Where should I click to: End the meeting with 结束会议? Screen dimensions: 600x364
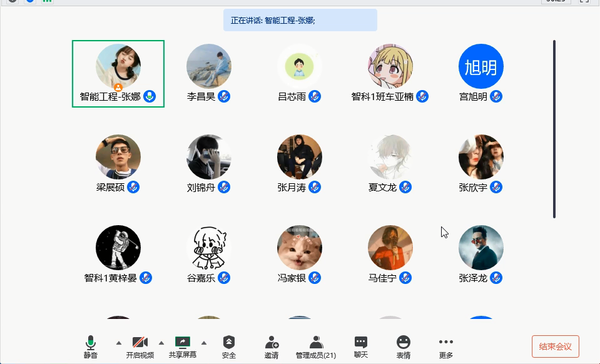coord(555,346)
